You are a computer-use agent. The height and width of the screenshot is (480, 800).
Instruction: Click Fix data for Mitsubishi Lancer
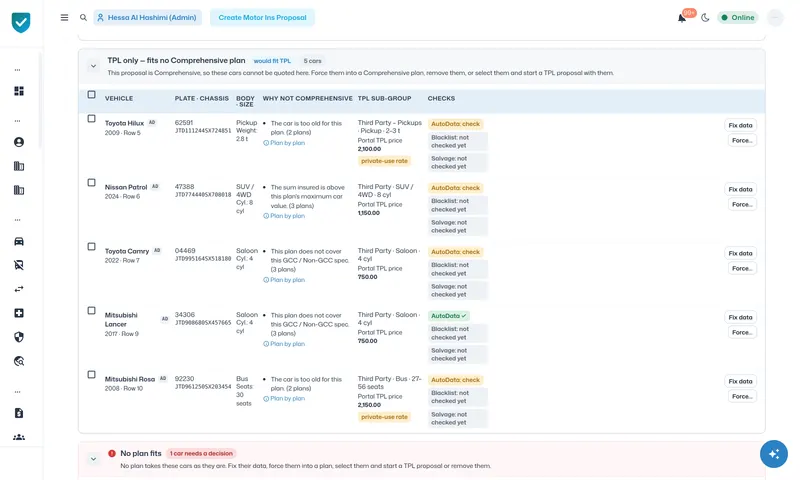(740, 317)
